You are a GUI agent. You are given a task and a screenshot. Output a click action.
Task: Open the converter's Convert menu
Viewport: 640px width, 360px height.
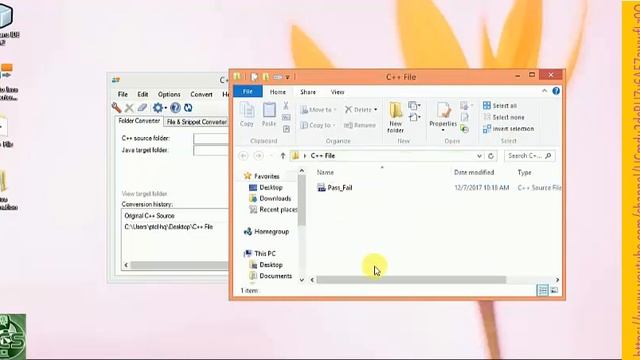point(201,94)
